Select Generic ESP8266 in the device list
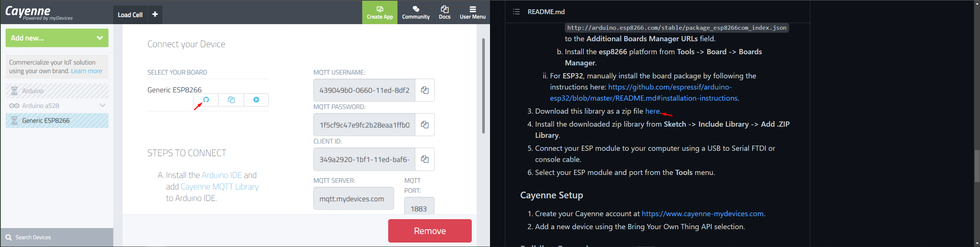Image resolution: width=980 pixels, height=247 pixels. tap(57, 121)
